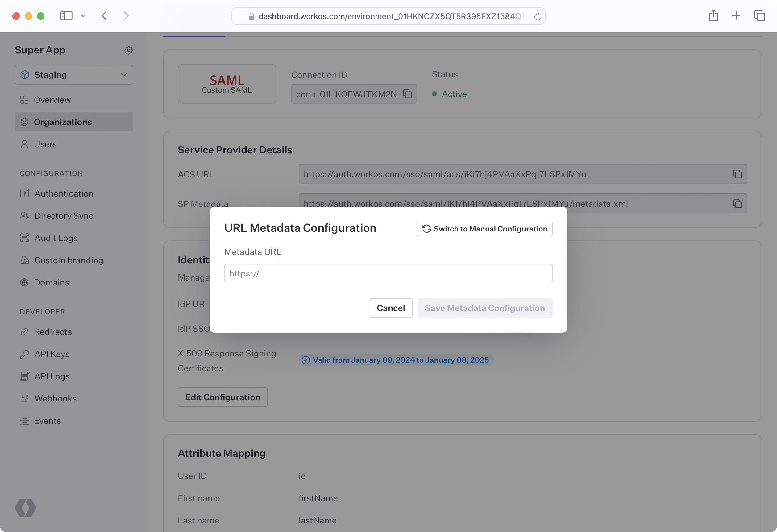Click the Safari share icon

click(713, 16)
